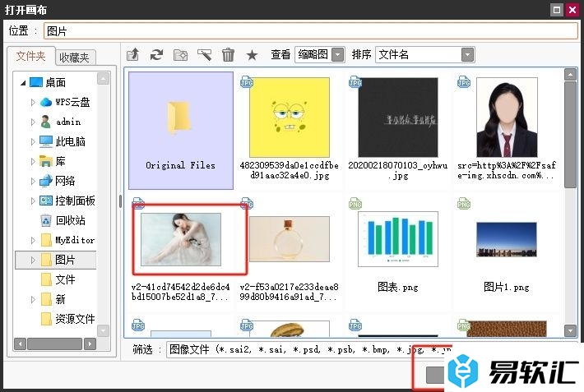
Task: Expand the MyEditor tree node
Action: (x=33, y=240)
